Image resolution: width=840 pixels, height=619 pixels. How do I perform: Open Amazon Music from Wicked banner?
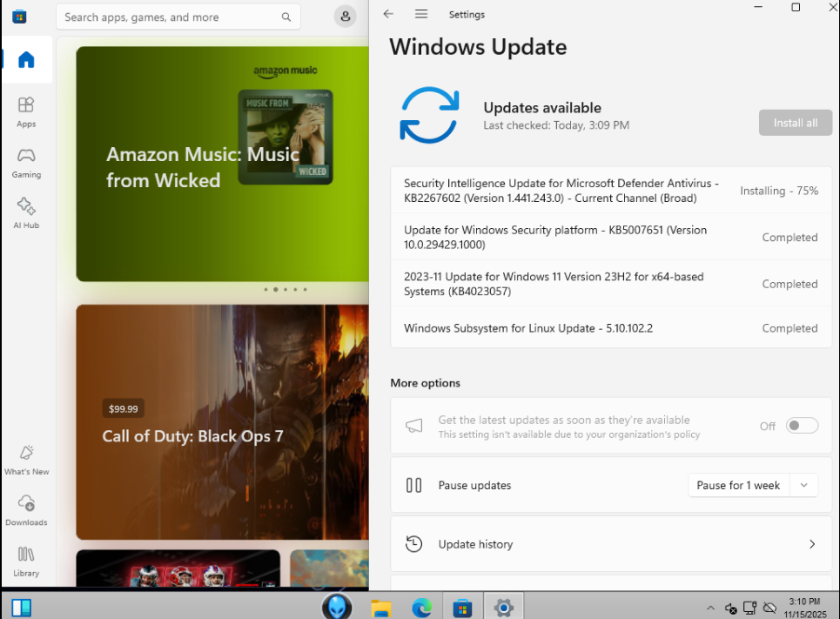click(x=222, y=164)
